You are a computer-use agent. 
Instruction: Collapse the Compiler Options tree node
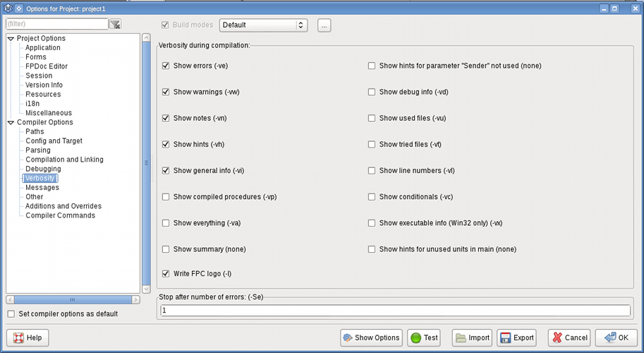[x=11, y=123]
